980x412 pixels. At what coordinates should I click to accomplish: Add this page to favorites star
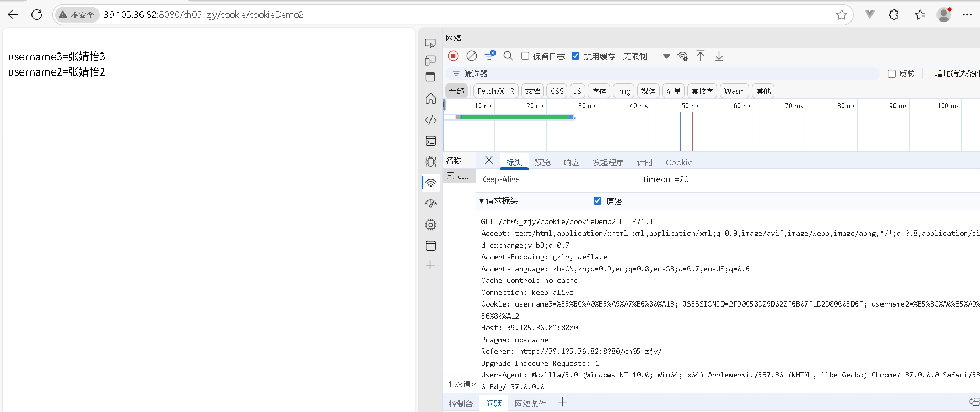842,15
